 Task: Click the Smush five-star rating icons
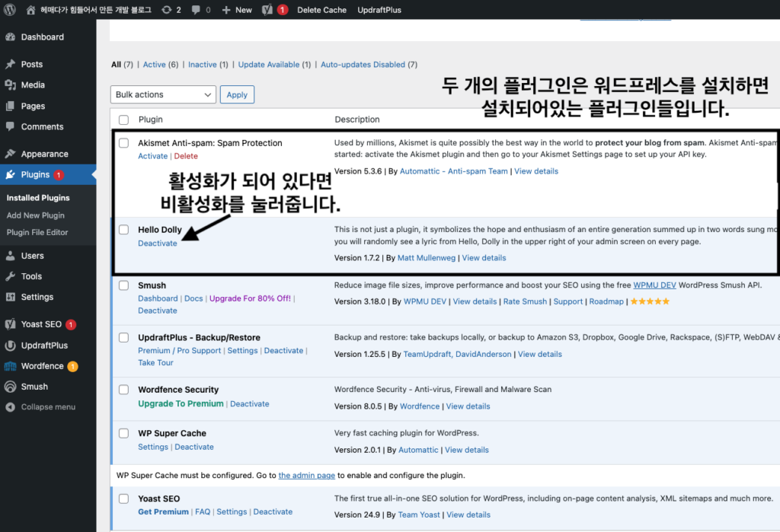(651, 301)
